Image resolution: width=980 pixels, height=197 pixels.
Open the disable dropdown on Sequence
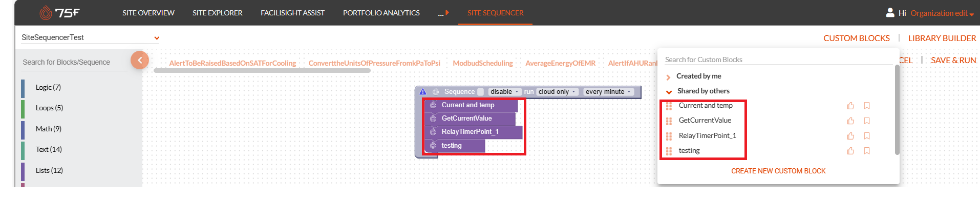[504, 92]
